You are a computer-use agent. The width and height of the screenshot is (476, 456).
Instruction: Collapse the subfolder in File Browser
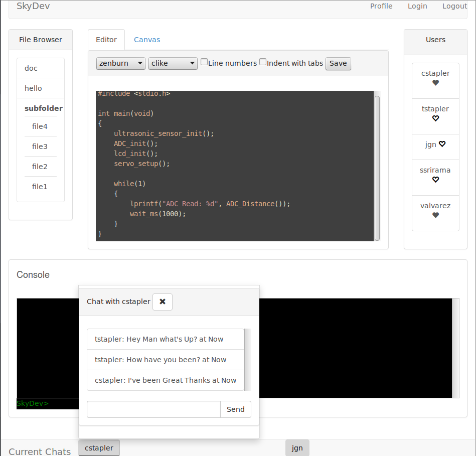tap(44, 108)
